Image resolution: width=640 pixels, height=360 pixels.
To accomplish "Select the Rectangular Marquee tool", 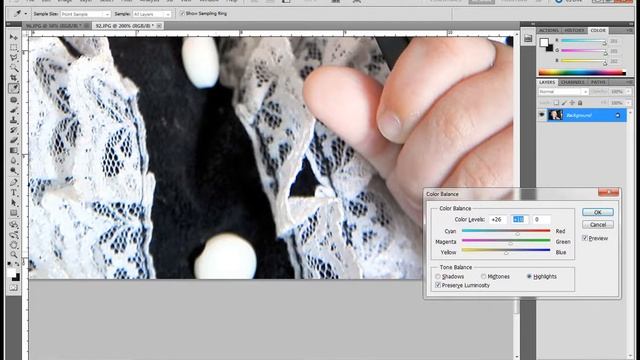I will tap(13, 48).
